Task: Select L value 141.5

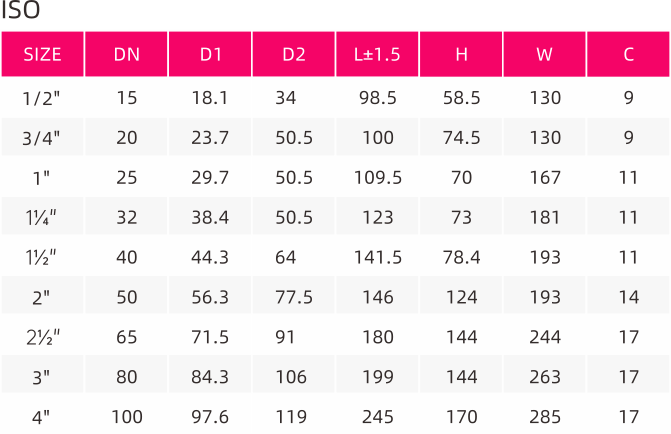Action: click(x=378, y=257)
